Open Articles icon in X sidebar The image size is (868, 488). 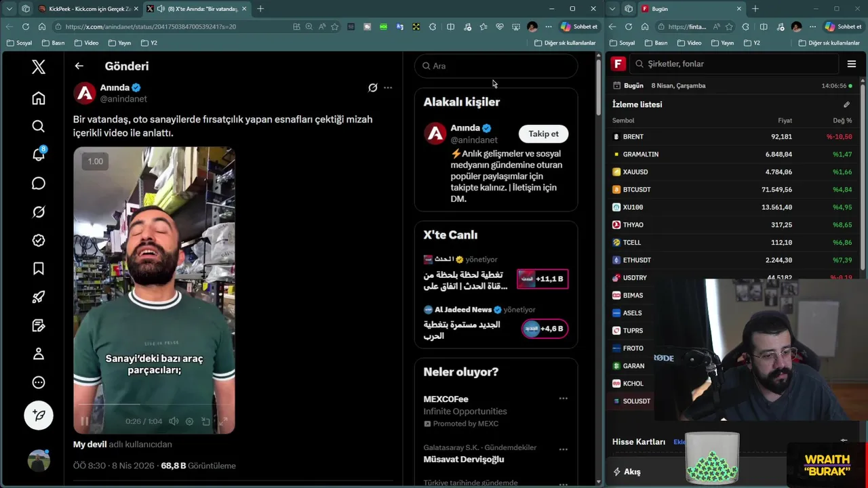pyautogui.click(x=39, y=325)
